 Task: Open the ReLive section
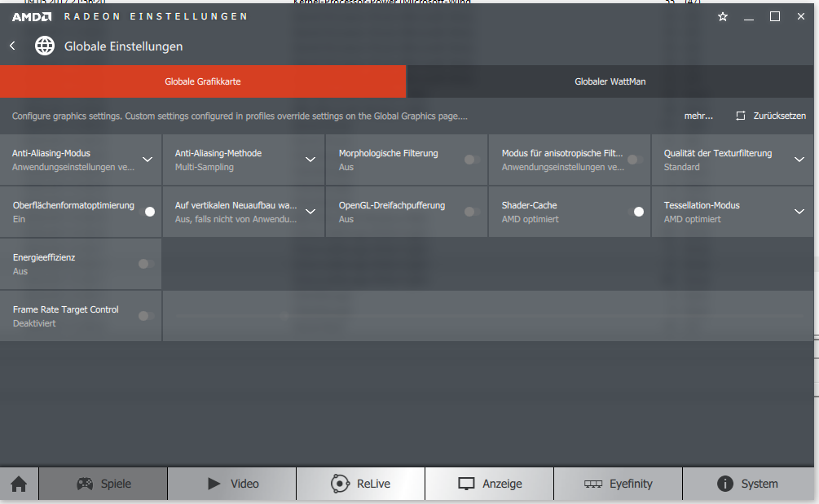[360, 484]
